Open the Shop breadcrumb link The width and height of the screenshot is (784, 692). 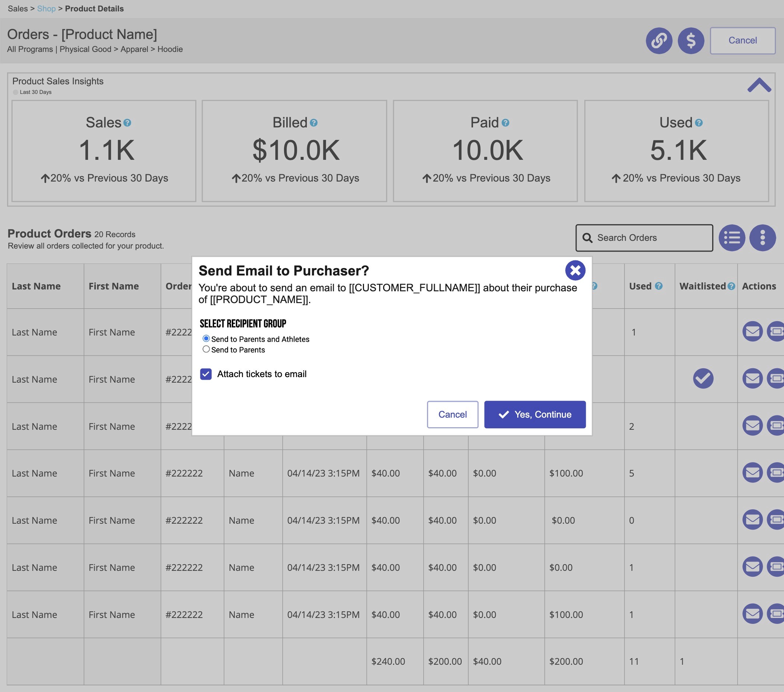[x=46, y=8]
